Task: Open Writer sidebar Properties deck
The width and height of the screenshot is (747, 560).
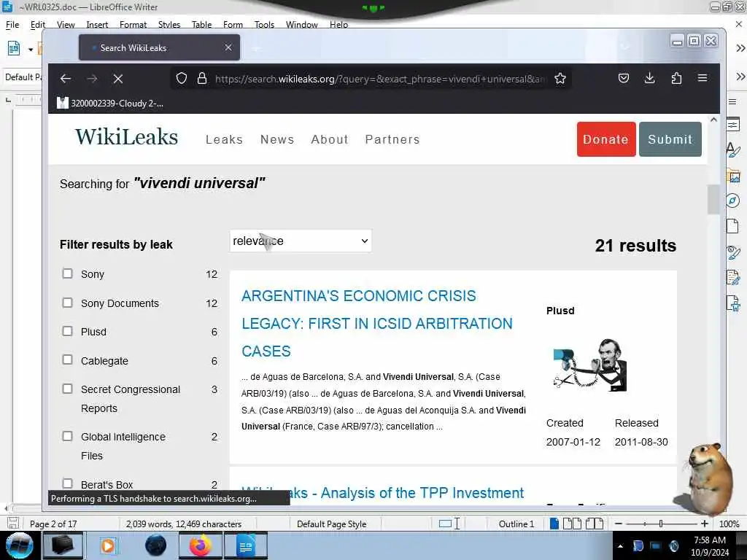Action: click(x=733, y=125)
